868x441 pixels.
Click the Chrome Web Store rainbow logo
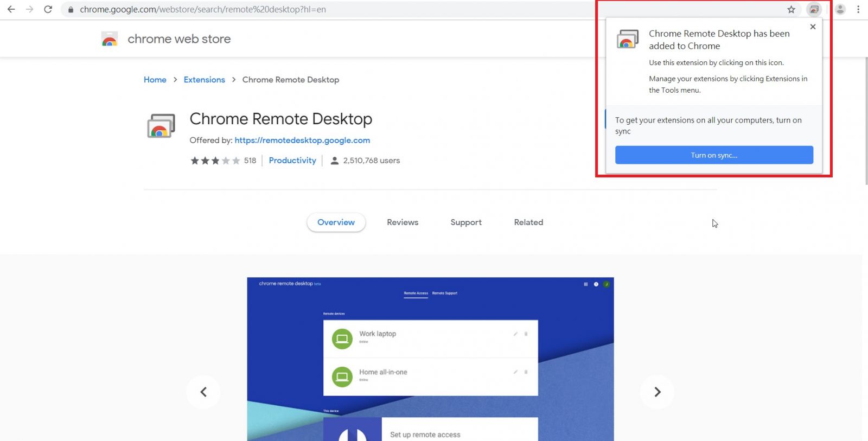click(x=110, y=39)
